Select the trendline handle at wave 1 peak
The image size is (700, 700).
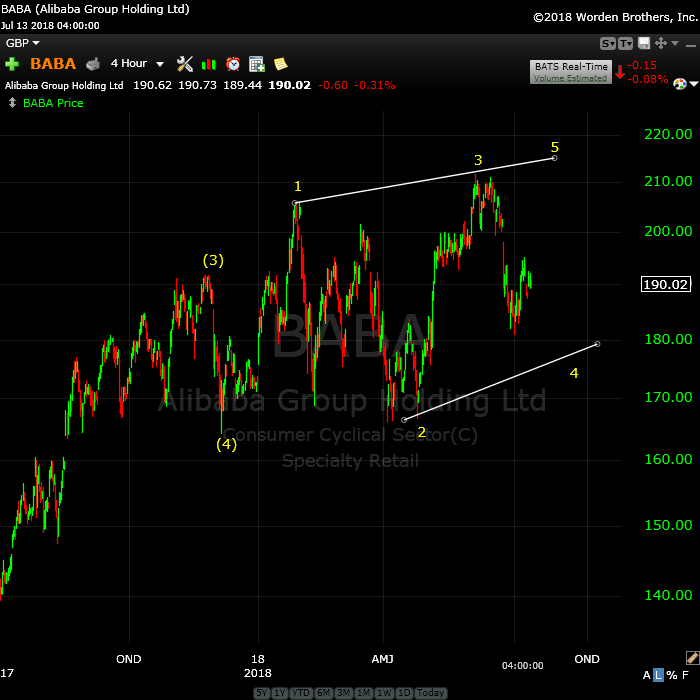pyautogui.click(x=295, y=203)
